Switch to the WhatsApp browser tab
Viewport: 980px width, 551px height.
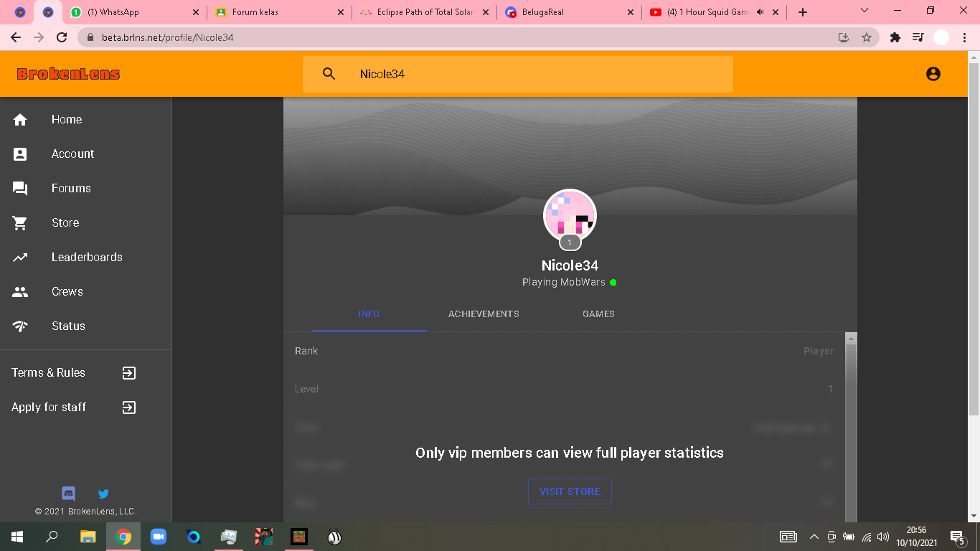point(133,12)
